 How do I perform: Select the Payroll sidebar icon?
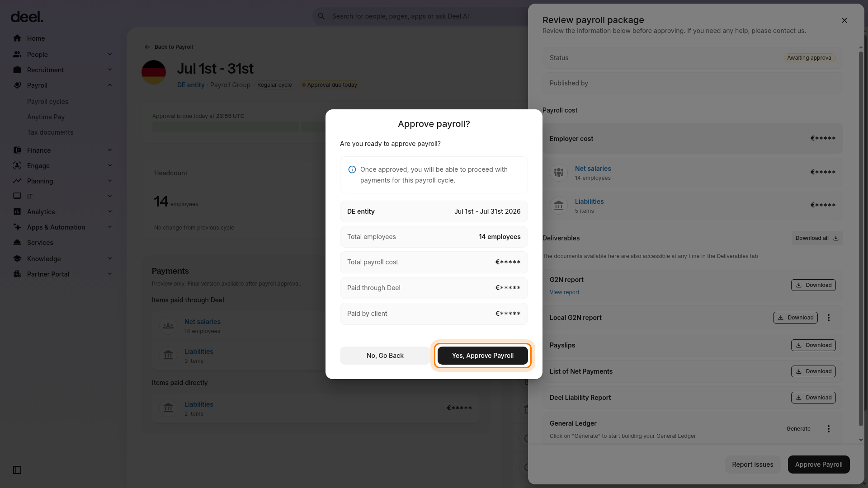pos(17,85)
